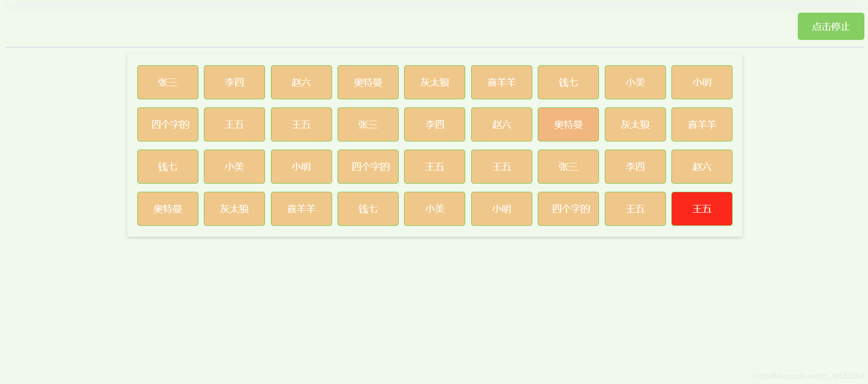Click the green 点击停止 button

click(x=831, y=26)
